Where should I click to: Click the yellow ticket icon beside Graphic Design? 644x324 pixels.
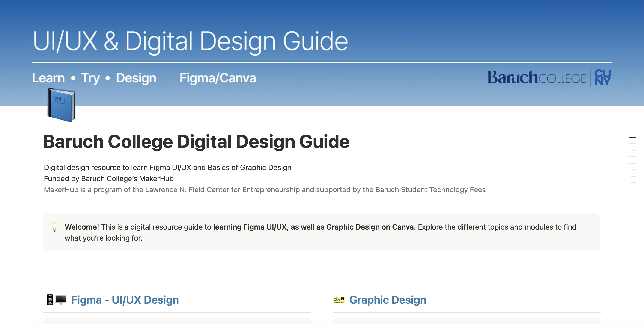(339, 300)
